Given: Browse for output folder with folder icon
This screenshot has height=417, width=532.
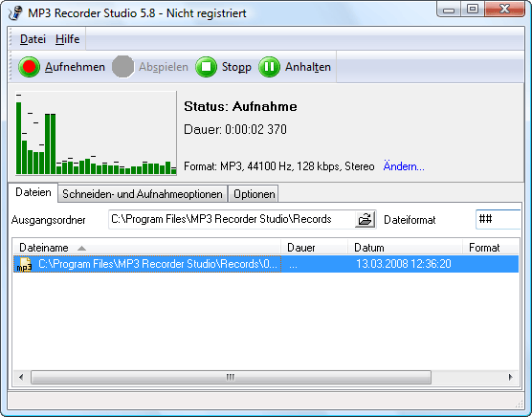Looking at the screenshot, I should click(366, 219).
